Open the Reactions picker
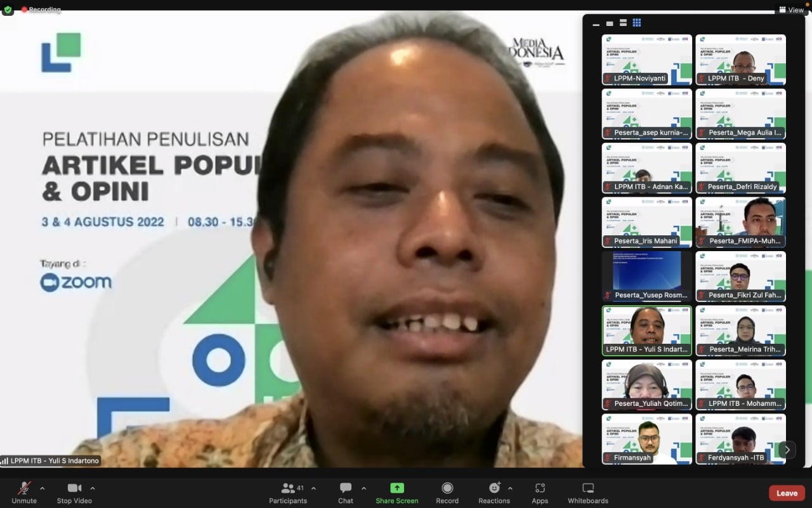The height and width of the screenshot is (508, 812). tap(494, 492)
